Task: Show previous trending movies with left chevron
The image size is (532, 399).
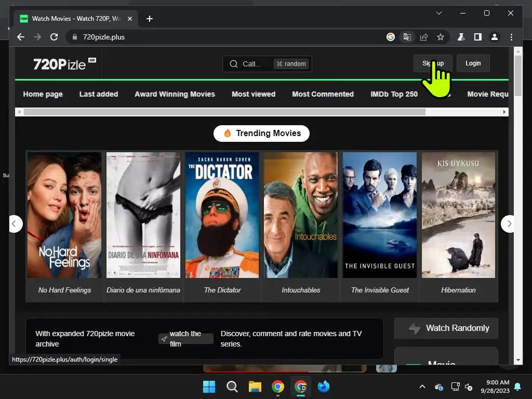Action: (x=14, y=224)
